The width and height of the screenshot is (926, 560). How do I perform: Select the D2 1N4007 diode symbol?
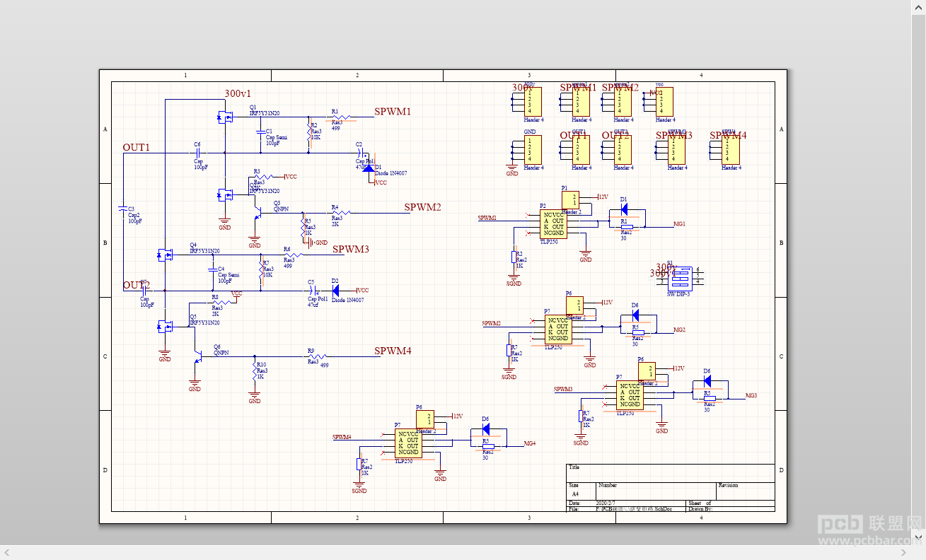(x=335, y=290)
